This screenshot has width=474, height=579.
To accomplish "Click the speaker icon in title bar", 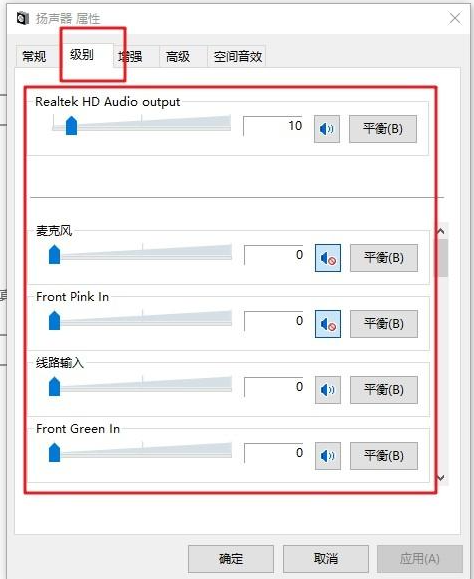I will tap(23, 18).
